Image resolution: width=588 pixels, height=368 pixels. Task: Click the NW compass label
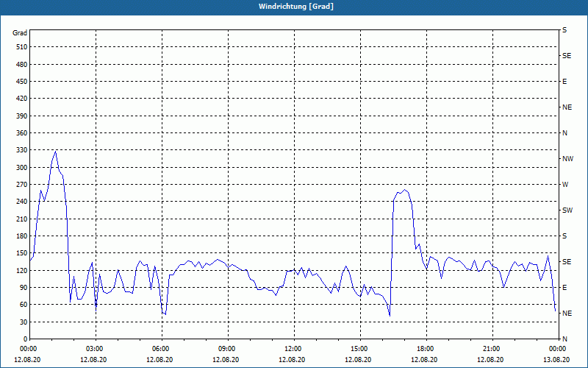(x=567, y=159)
